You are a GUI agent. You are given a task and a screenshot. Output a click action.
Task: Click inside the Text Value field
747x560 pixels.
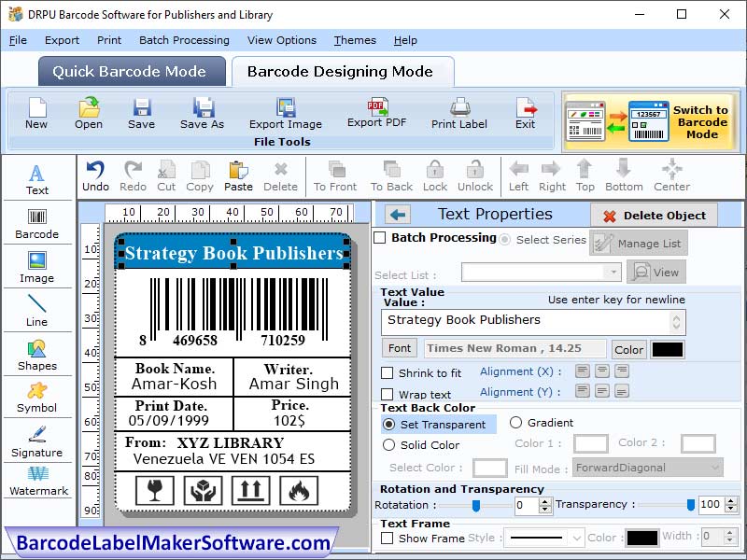(x=523, y=320)
